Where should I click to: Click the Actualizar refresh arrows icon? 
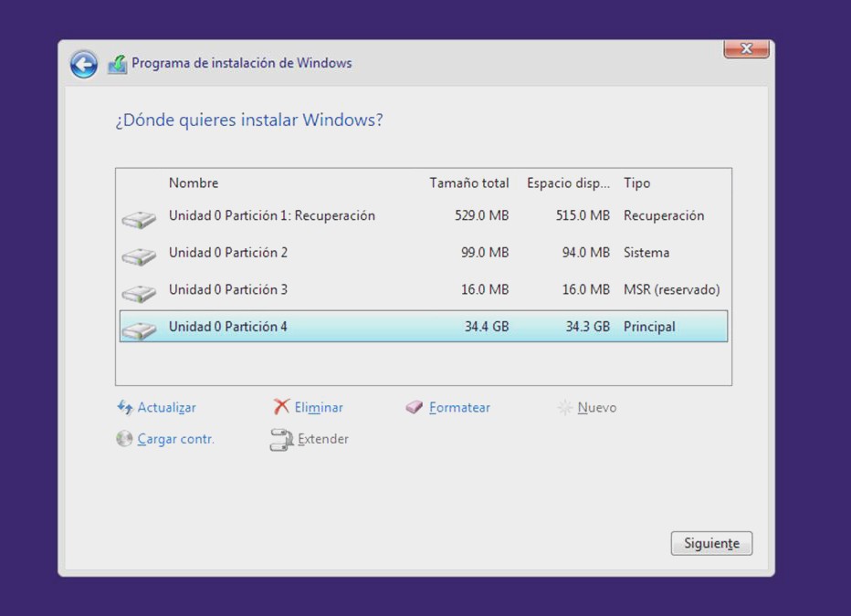(125, 407)
